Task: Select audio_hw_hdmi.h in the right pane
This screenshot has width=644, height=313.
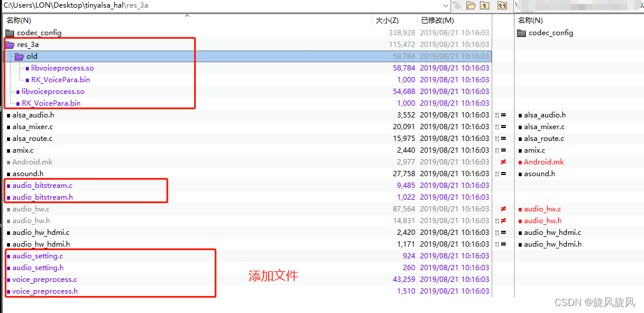Action: (553, 244)
